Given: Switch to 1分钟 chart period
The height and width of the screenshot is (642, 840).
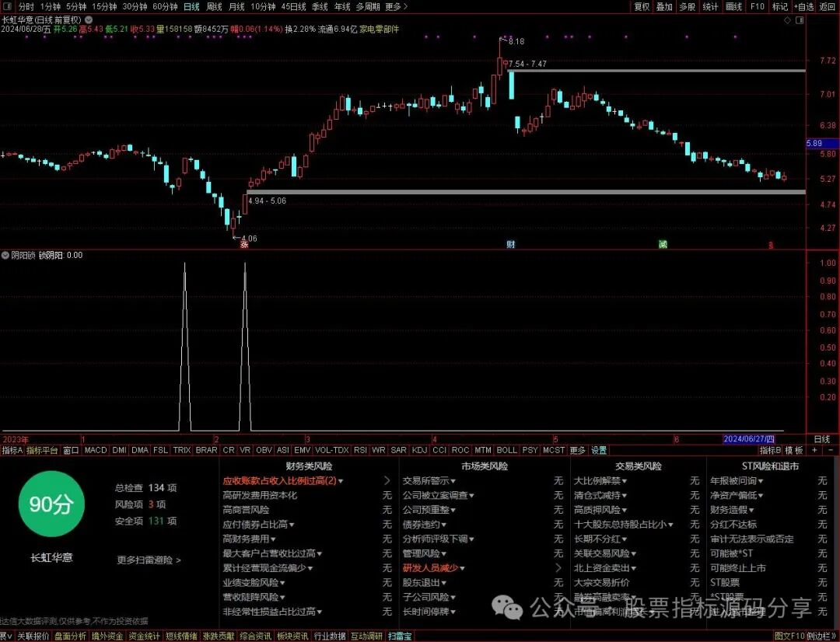Looking at the screenshot, I should [x=50, y=6].
